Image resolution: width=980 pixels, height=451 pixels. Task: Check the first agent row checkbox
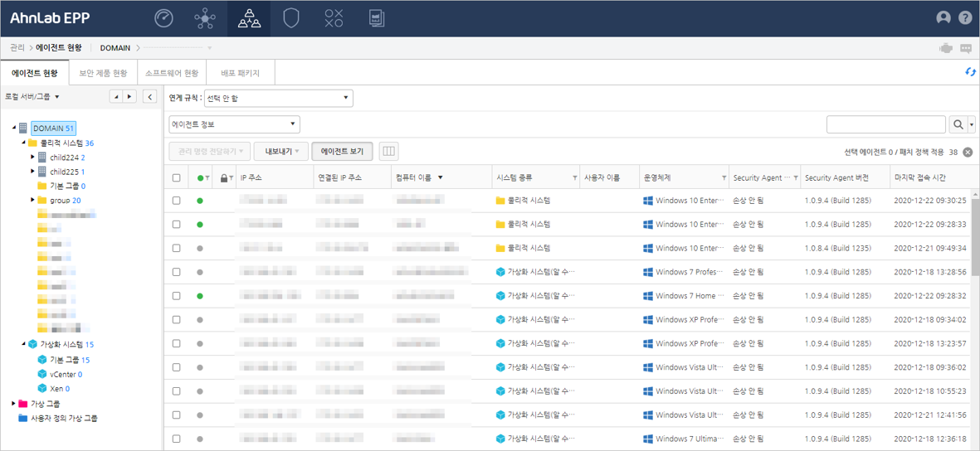(x=176, y=201)
